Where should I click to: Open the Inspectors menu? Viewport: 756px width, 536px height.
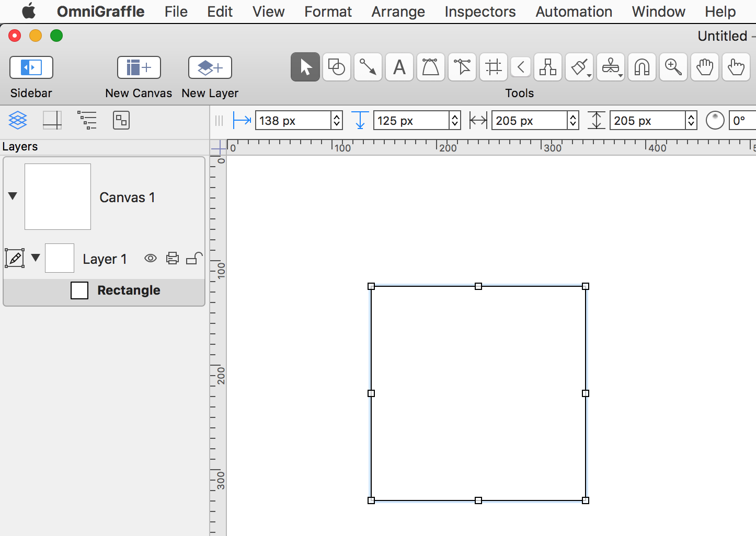click(x=480, y=11)
